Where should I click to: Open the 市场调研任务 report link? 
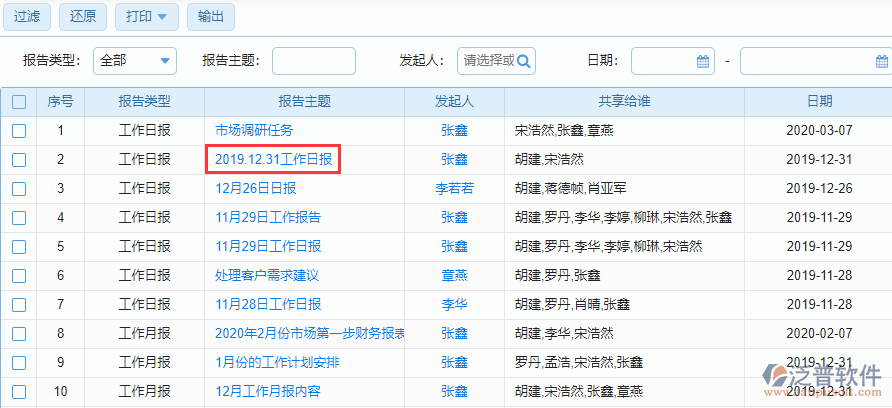click(x=254, y=130)
